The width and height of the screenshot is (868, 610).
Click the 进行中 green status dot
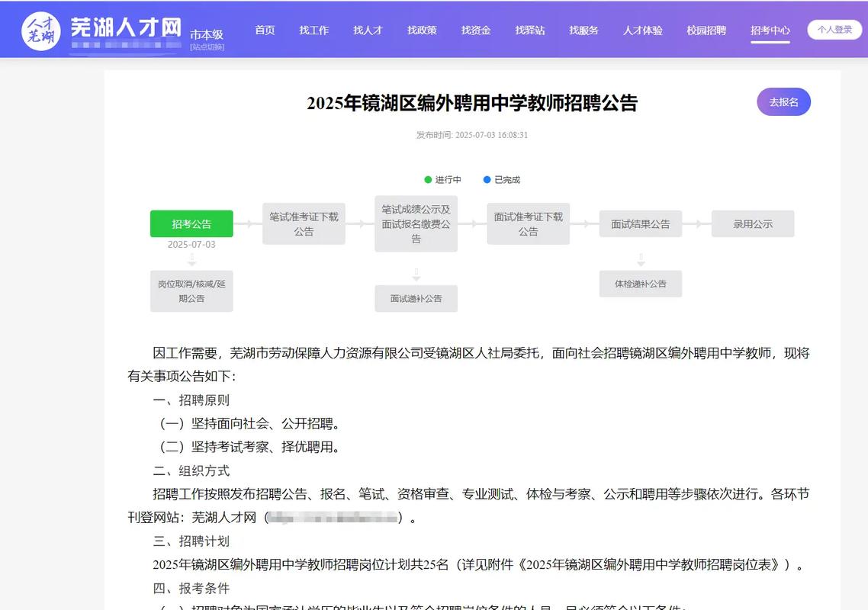[428, 180]
